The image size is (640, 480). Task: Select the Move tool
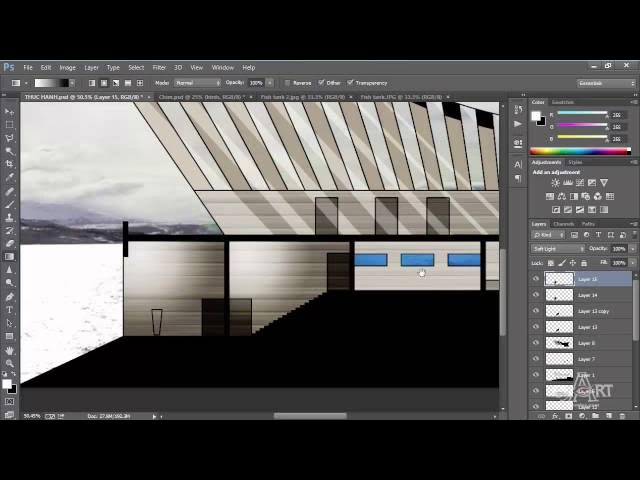pos(10,111)
